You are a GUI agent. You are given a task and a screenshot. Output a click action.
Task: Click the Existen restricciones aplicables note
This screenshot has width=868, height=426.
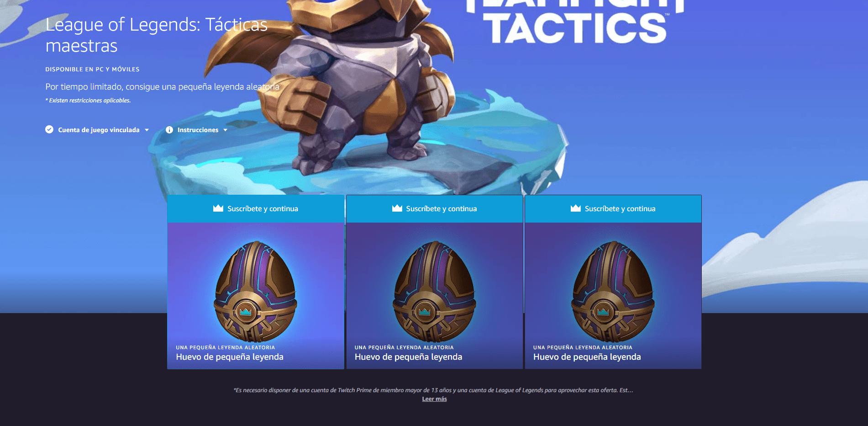tap(88, 101)
